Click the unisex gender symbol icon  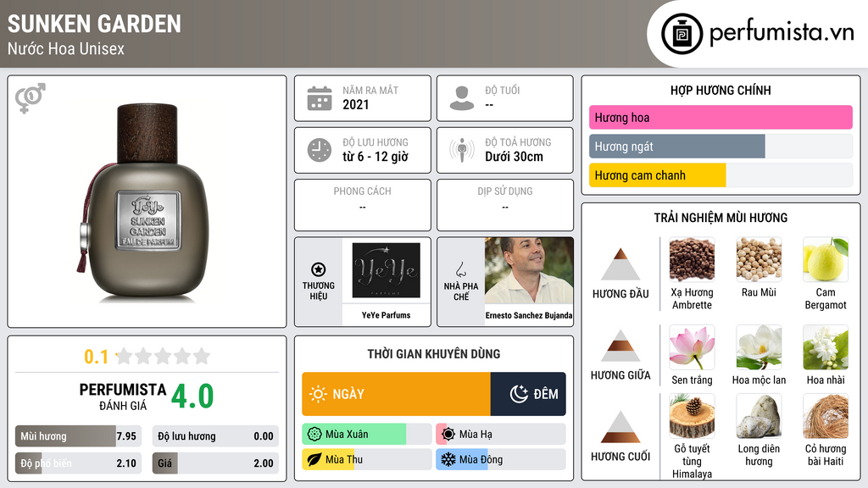coord(31,98)
